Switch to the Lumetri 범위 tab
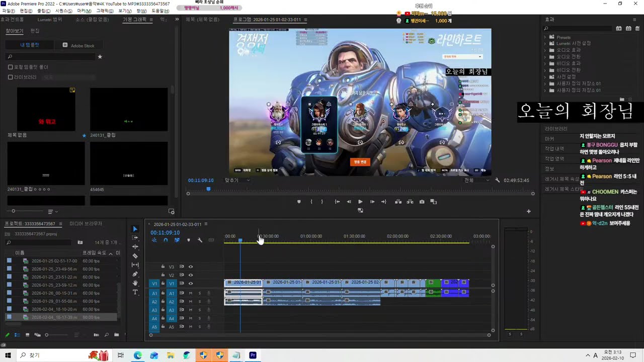Image resolution: width=644 pixels, height=362 pixels. (x=50, y=20)
